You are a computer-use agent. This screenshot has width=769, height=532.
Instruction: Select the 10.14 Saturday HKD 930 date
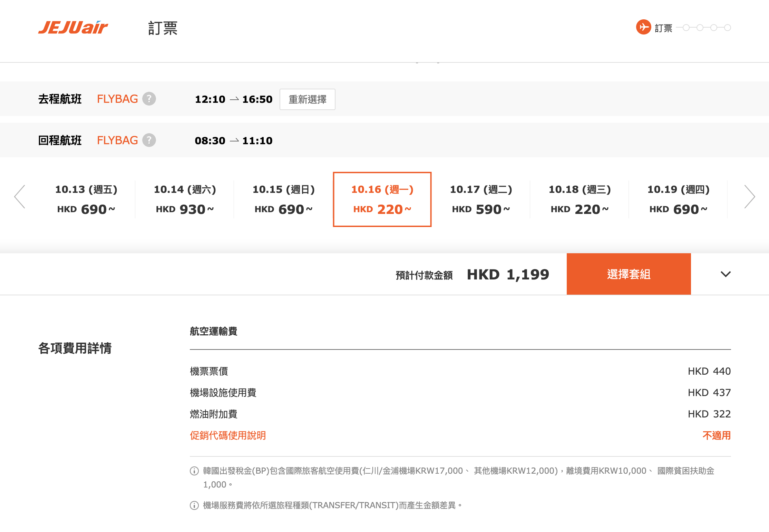pos(185,199)
